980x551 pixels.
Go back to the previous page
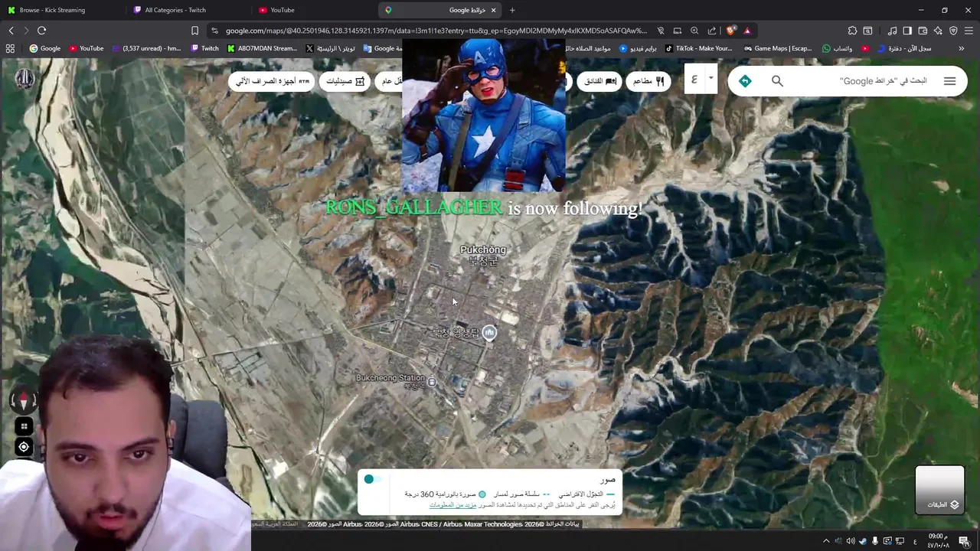(11, 31)
